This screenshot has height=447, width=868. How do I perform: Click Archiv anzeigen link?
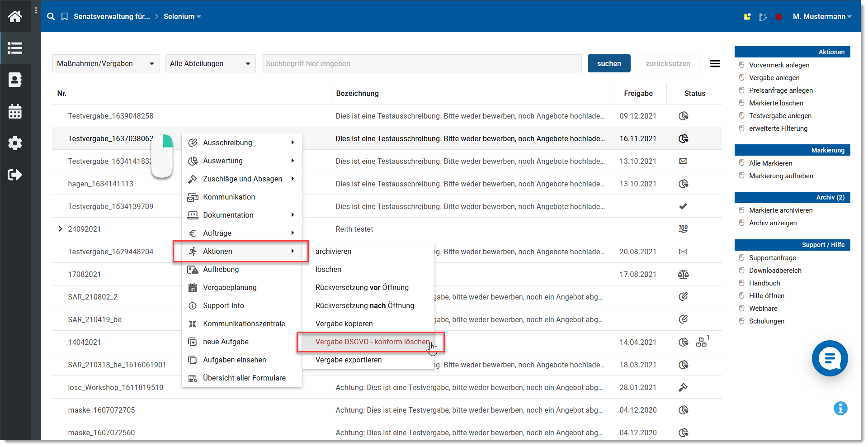[773, 223]
